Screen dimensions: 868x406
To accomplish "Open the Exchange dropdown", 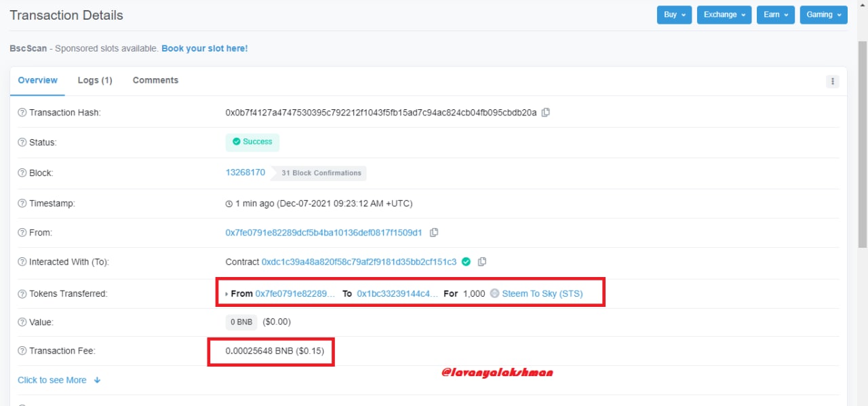I will (x=724, y=15).
